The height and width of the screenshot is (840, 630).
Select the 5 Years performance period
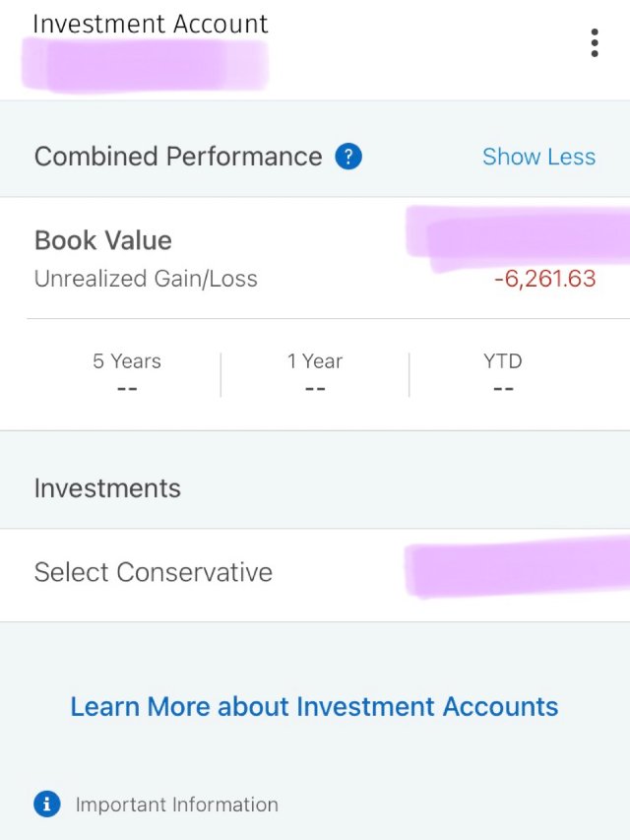coord(126,374)
